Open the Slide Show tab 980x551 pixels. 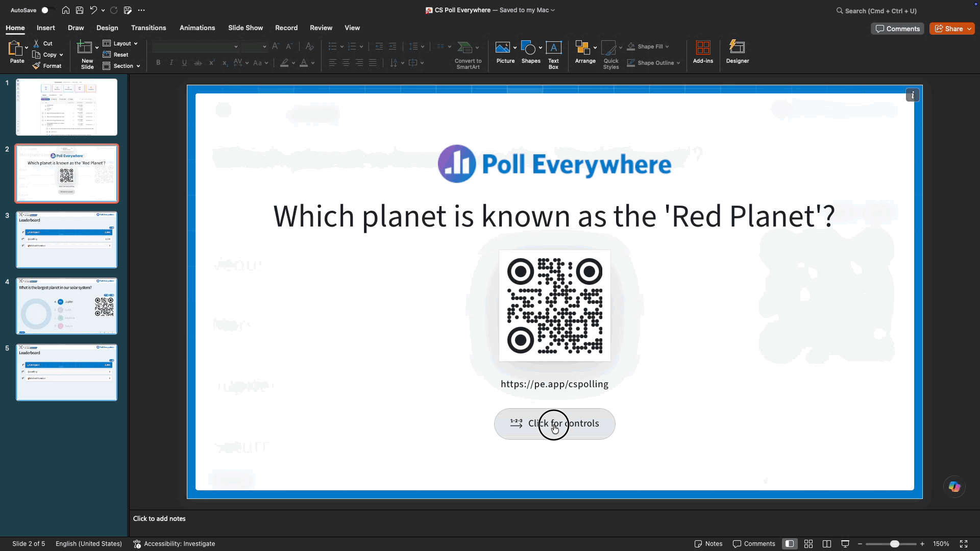point(246,28)
